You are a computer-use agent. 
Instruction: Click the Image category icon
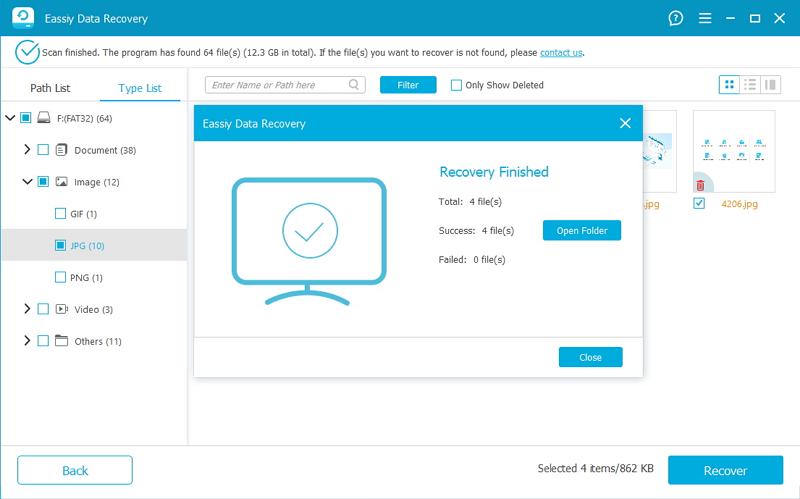pos(61,182)
